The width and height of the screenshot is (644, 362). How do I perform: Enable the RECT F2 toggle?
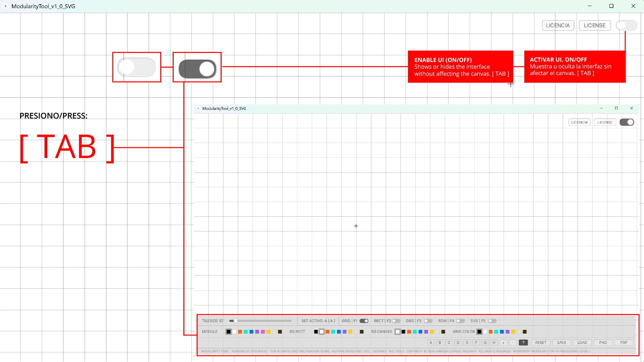(396, 321)
